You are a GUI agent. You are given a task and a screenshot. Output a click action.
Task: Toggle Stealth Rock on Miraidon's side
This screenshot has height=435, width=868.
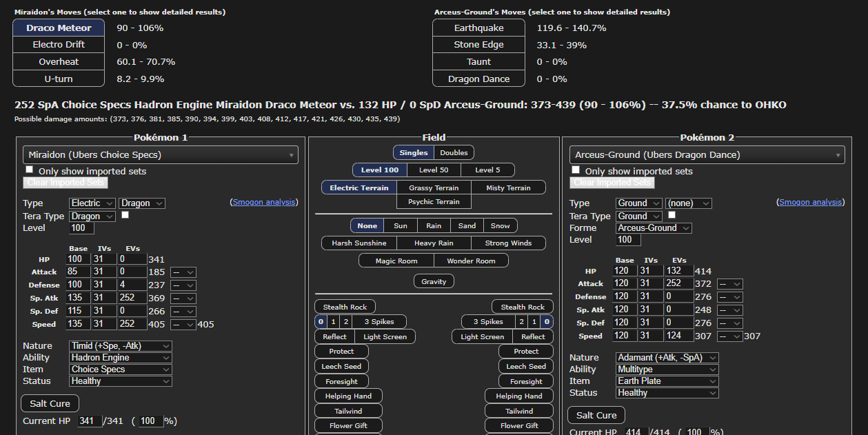click(x=345, y=307)
